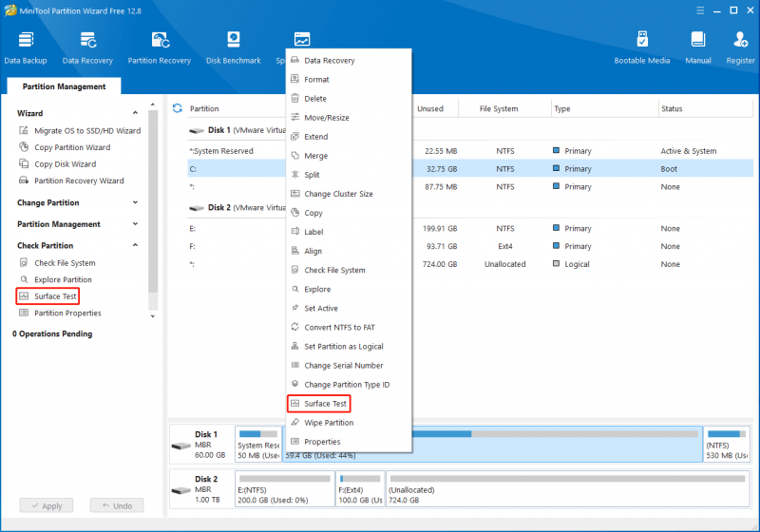Expand the Change Partition section

tap(135, 202)
